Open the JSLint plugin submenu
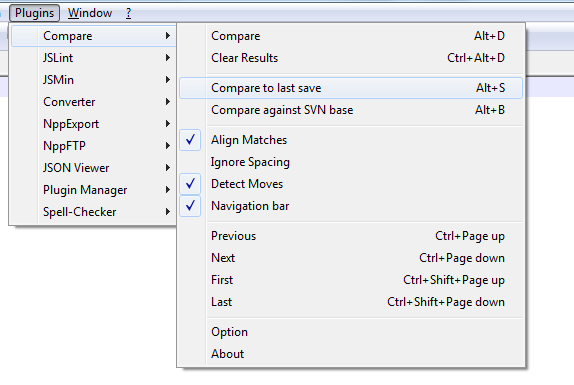 (x=93, y=58)
